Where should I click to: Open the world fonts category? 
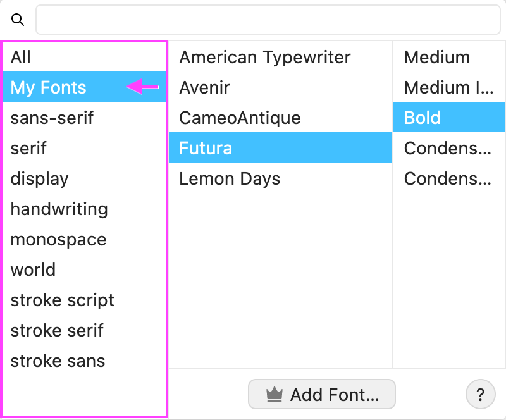click(33, 270)
